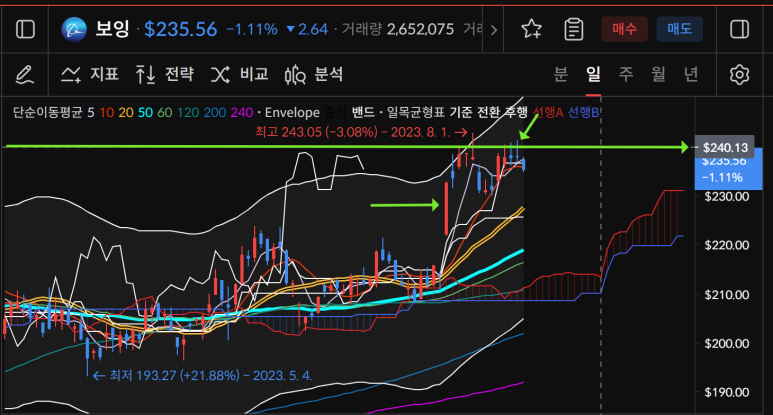The height and width of the screenshot is (415, 773).
Task: Toggle moving average period 5
Action: tap(91, 112)
